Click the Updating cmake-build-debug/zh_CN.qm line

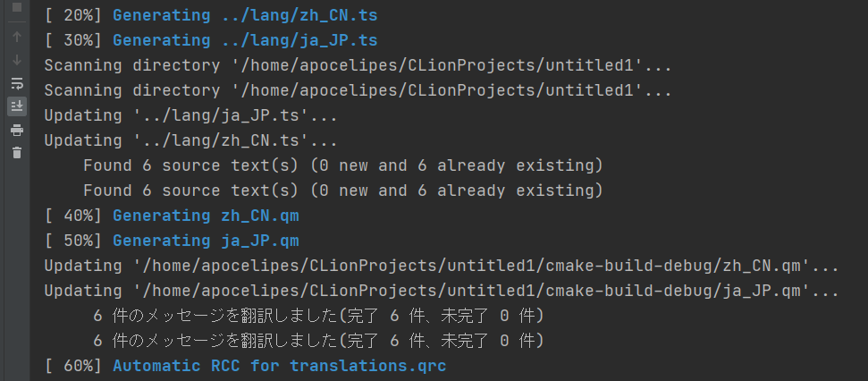442,266
